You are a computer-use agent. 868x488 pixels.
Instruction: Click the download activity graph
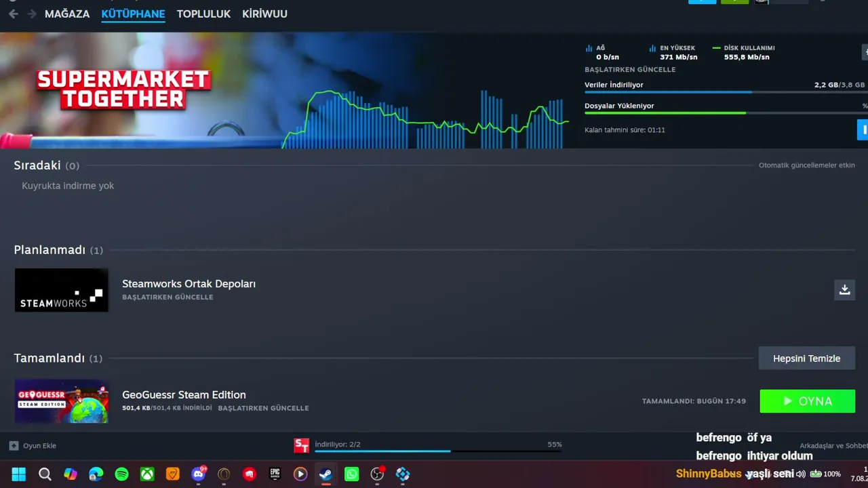pyautogui.click(x=425, y=119)
